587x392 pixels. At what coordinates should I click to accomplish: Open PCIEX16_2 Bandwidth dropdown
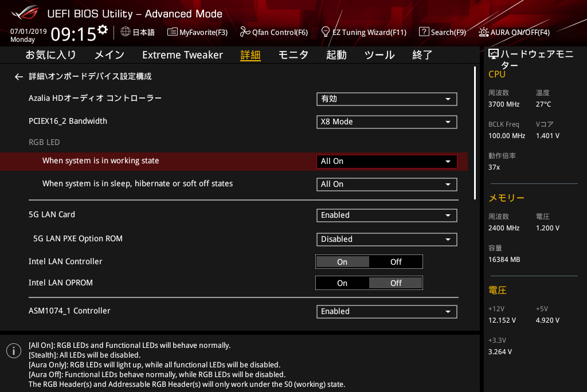387,122
